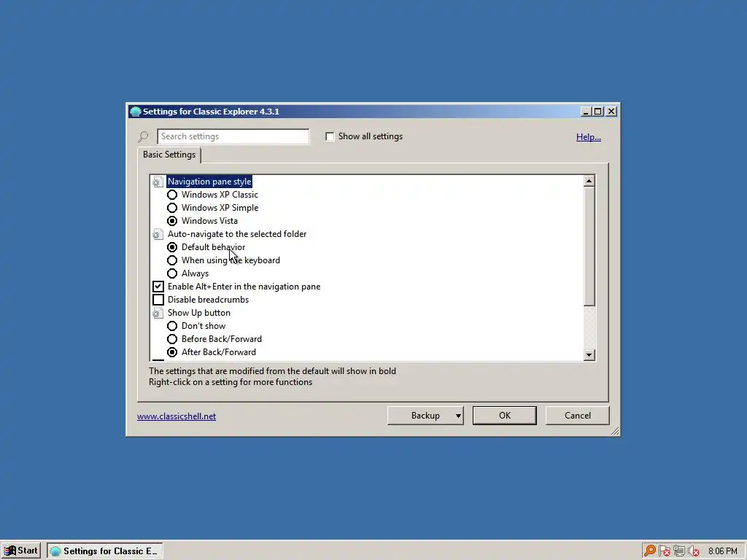Select the Windows XP Simple radio option

(x=172, y=208)
